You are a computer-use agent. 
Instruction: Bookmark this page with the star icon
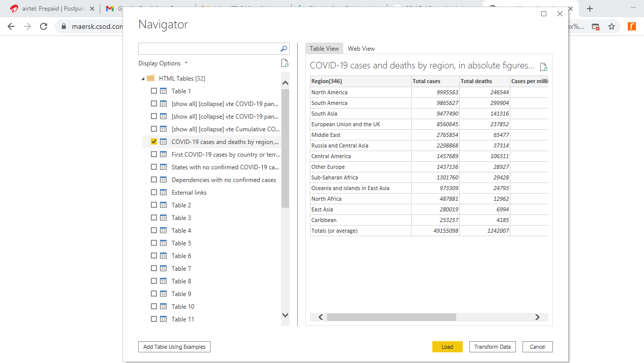tap(612, 26)
